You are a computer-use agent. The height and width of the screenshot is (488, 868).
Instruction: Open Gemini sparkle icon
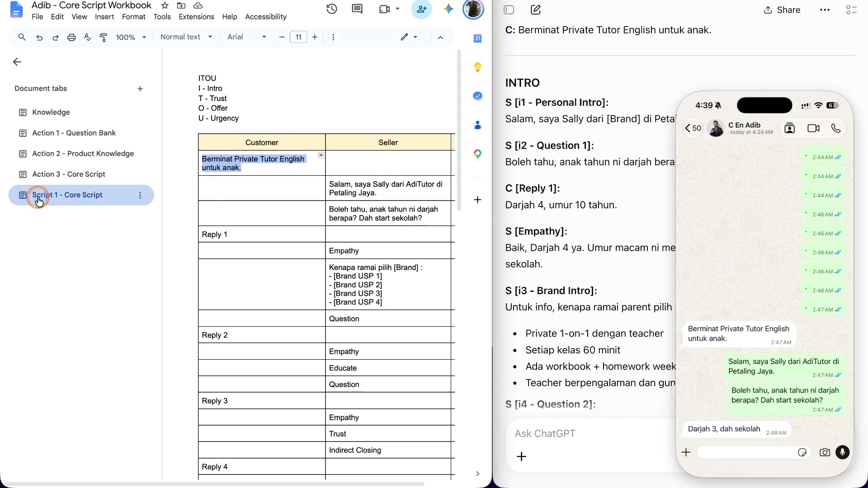click(448, 9)
